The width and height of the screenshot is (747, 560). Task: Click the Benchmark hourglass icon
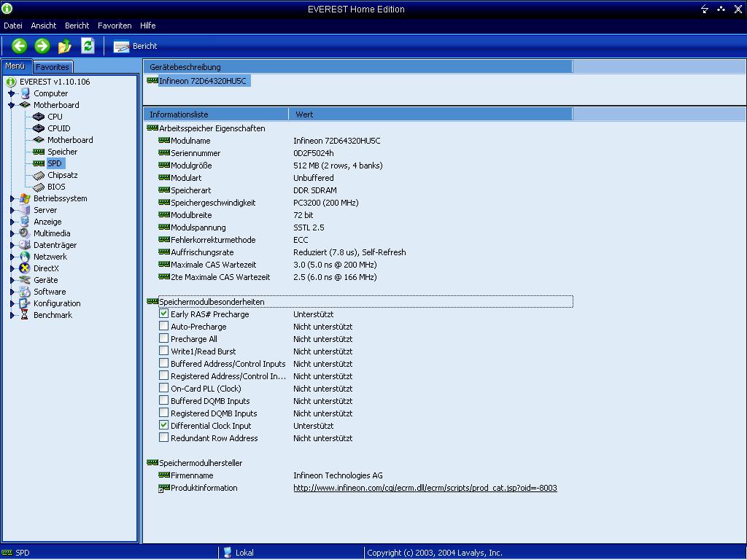(25, 315)
